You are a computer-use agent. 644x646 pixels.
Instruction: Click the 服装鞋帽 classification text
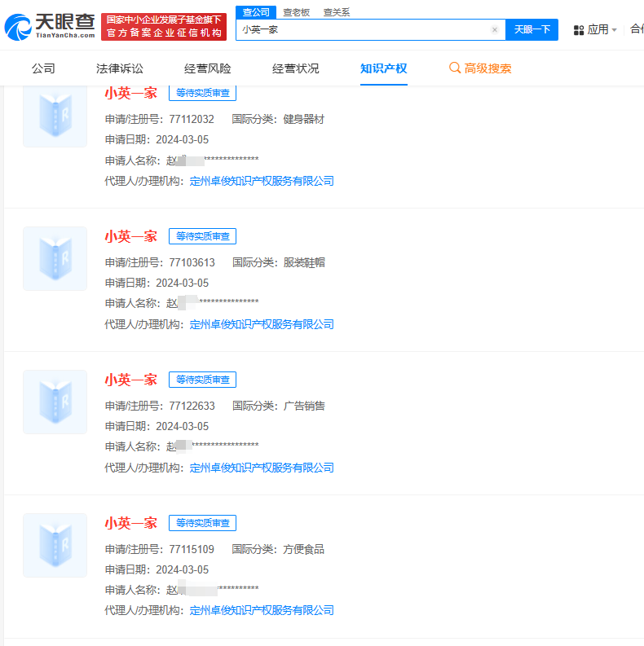coord(304,262)
